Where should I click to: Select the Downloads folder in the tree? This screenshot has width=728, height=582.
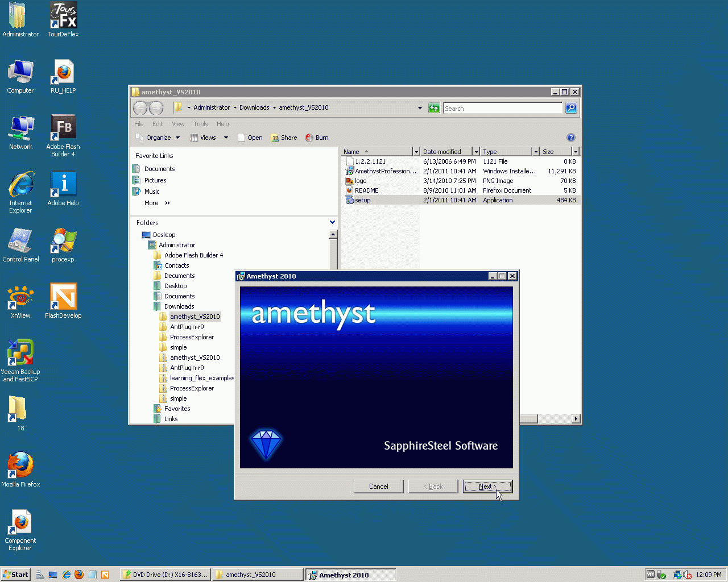pyautogui.click(x=174, y=306)
